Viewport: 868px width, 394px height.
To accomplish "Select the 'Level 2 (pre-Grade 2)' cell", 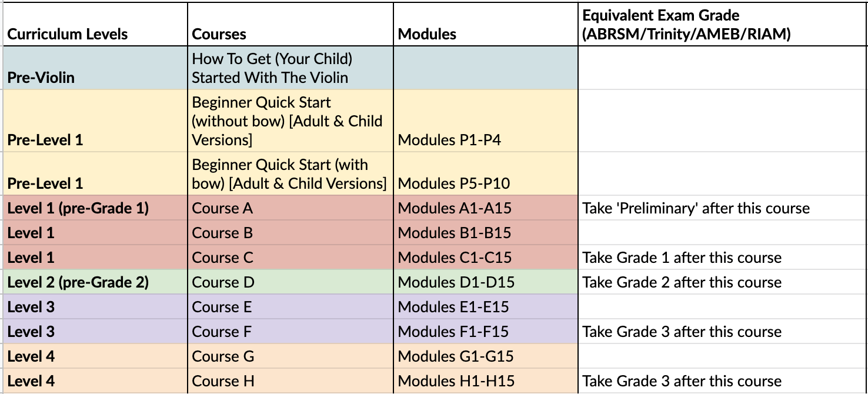I will coord(94,282).
